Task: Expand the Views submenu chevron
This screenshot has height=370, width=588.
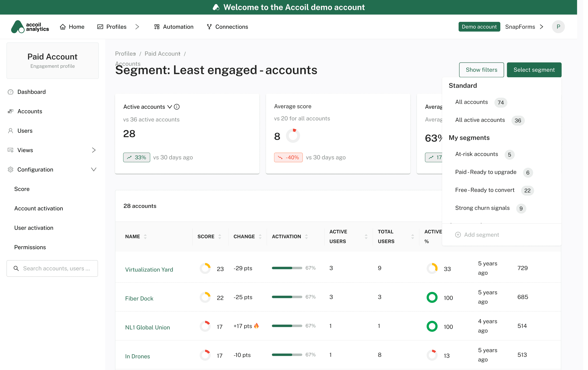Action: 94,150
